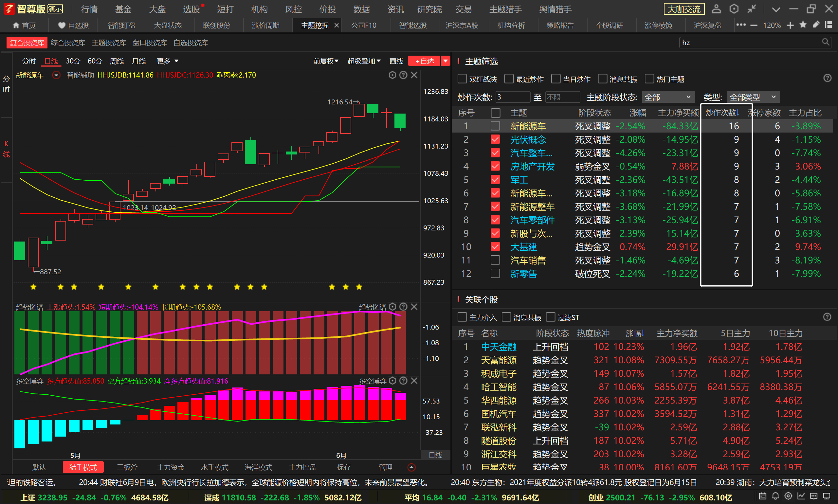
Task: Select the 三板斧 mode button
Action: (x=127, y=467)
